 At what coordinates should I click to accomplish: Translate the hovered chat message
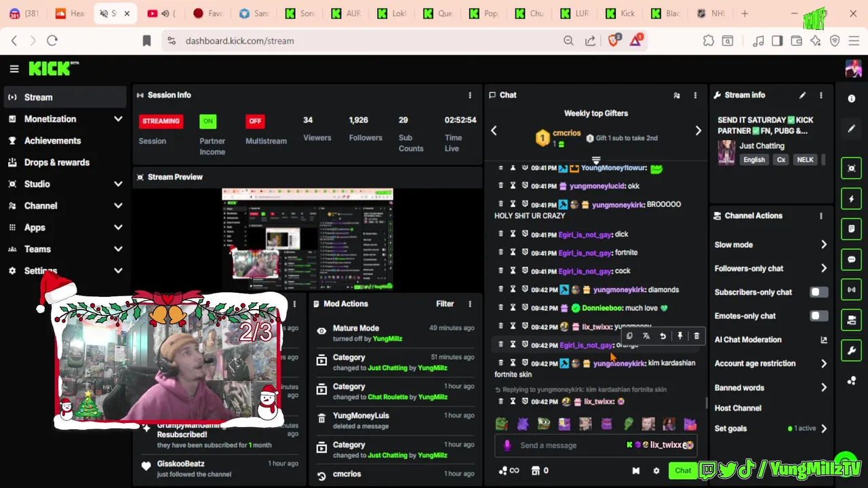point(646,336)
